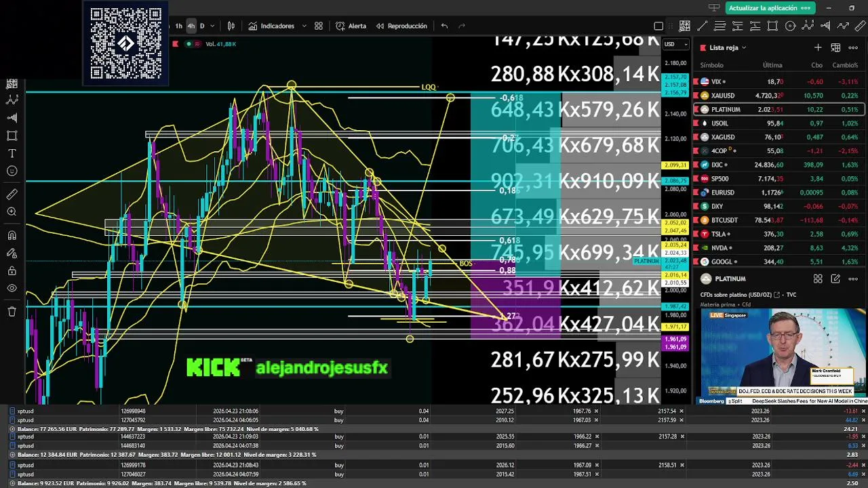The width and height of the screenshot is (868, 488).
Task: Open PLATINUM details grid view icon
Action: 818,279
